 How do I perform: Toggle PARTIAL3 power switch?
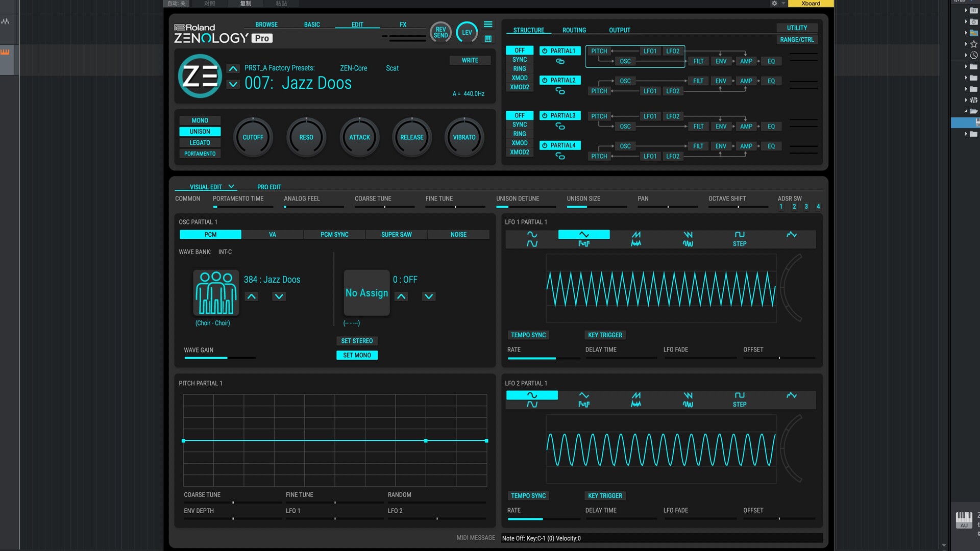pyautogui.click(x=545, y=116)
